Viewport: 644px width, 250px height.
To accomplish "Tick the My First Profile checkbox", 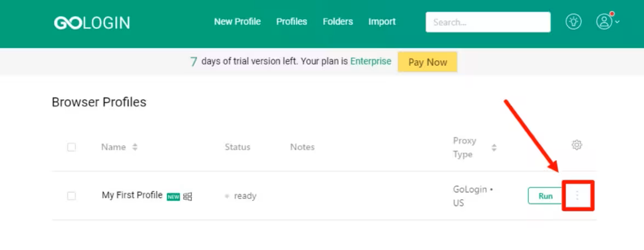I will 71,196.
